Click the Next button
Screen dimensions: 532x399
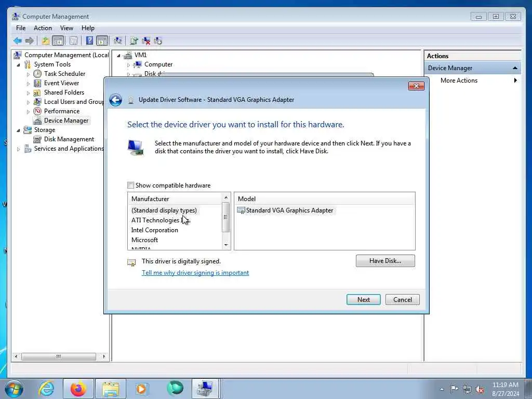[x=363, y=300]
